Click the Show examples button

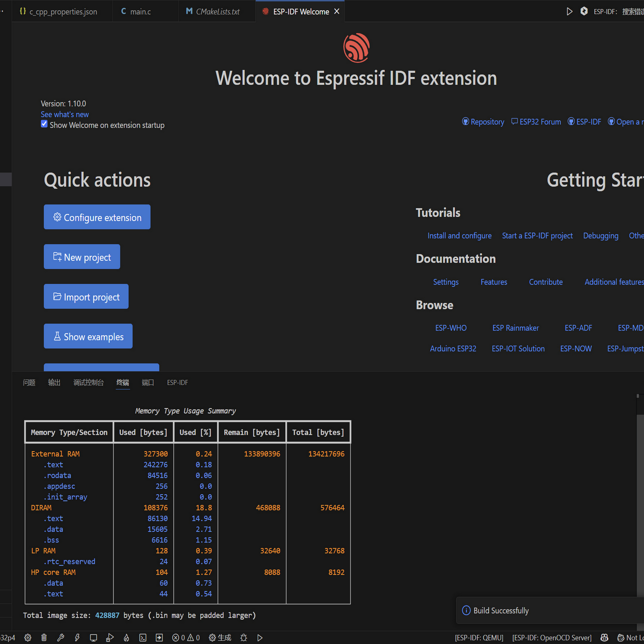tap(88, 336)
